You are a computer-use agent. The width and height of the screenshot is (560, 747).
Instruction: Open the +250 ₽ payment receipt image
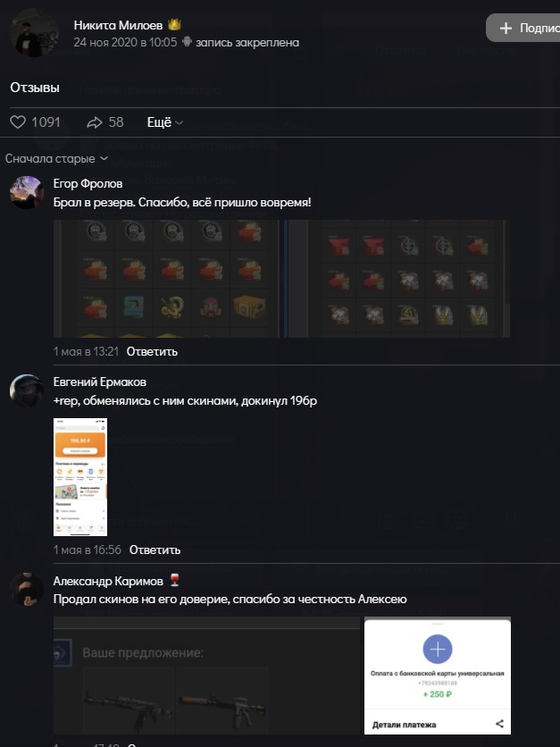pos(438,676)
